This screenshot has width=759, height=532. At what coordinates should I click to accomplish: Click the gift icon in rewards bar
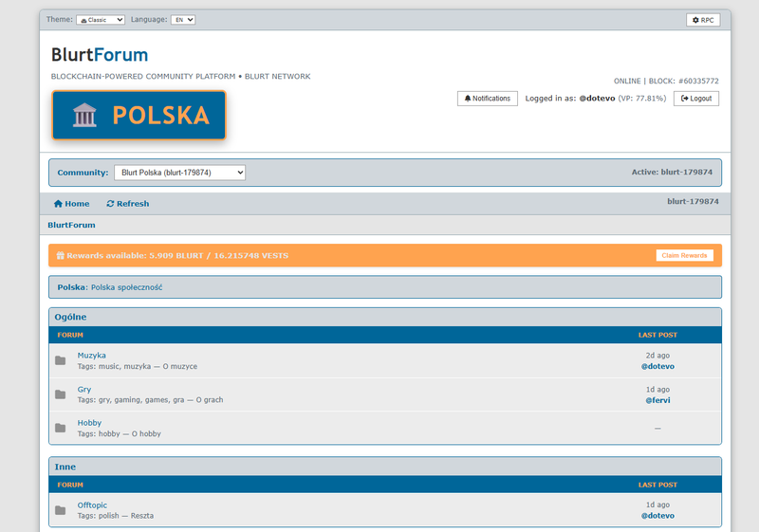(60, 255)
